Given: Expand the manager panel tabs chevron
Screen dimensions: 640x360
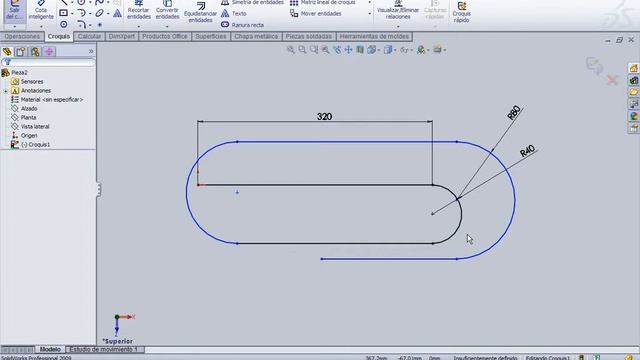Looking at the screenshot, I should 91,51.
